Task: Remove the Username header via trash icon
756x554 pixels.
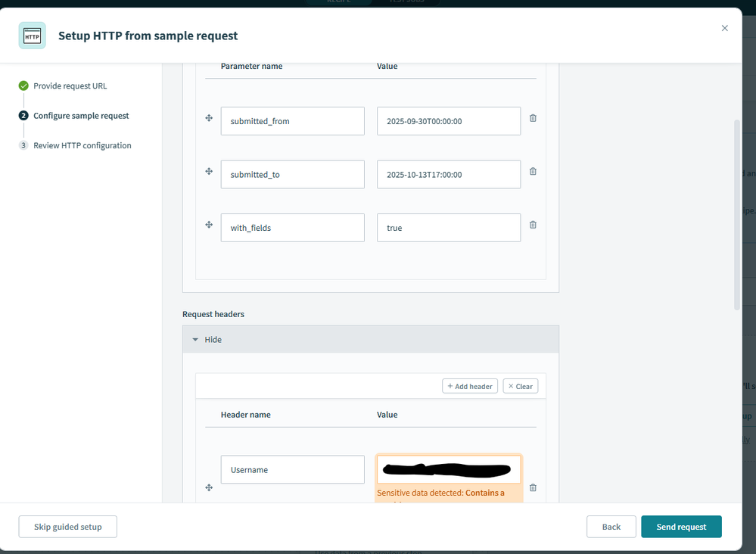Action: pos(533,488)
